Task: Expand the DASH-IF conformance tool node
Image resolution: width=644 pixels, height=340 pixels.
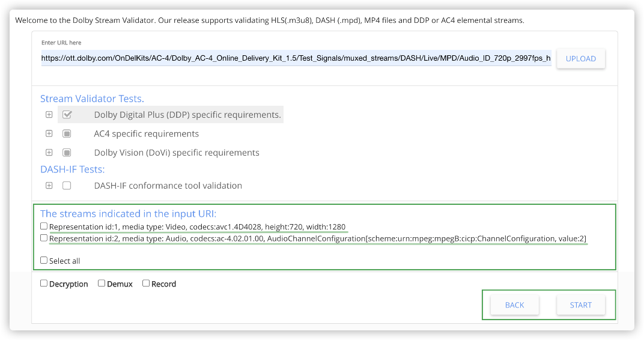Action: point(49,186)
